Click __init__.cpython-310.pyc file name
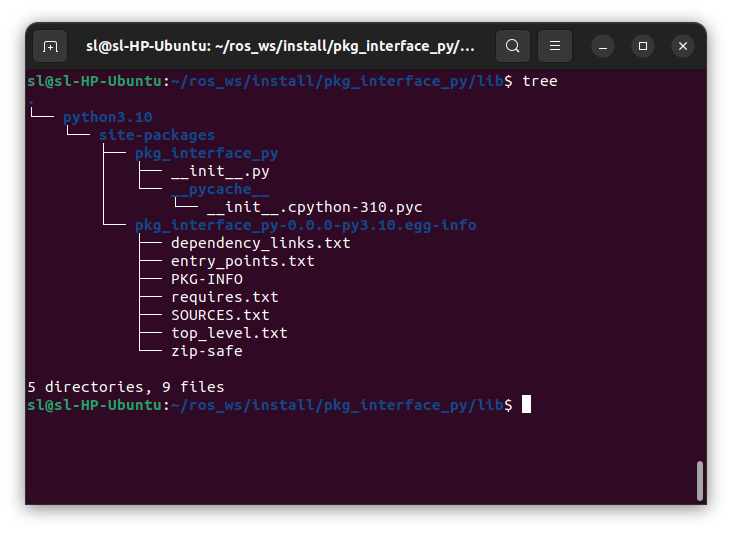 point(315,207)
